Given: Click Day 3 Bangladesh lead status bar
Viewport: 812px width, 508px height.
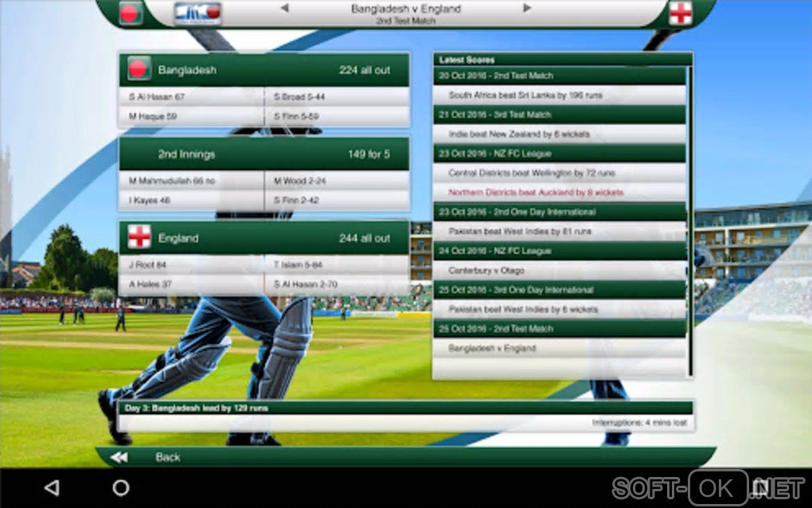Looking at the screenshot, I should coord(406,408).
